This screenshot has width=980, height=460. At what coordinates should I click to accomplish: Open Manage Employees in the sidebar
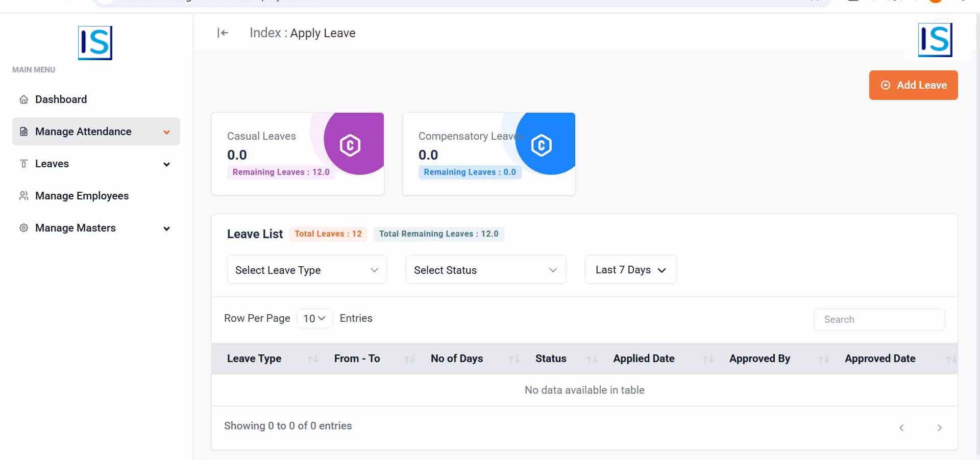coord(82,196)
